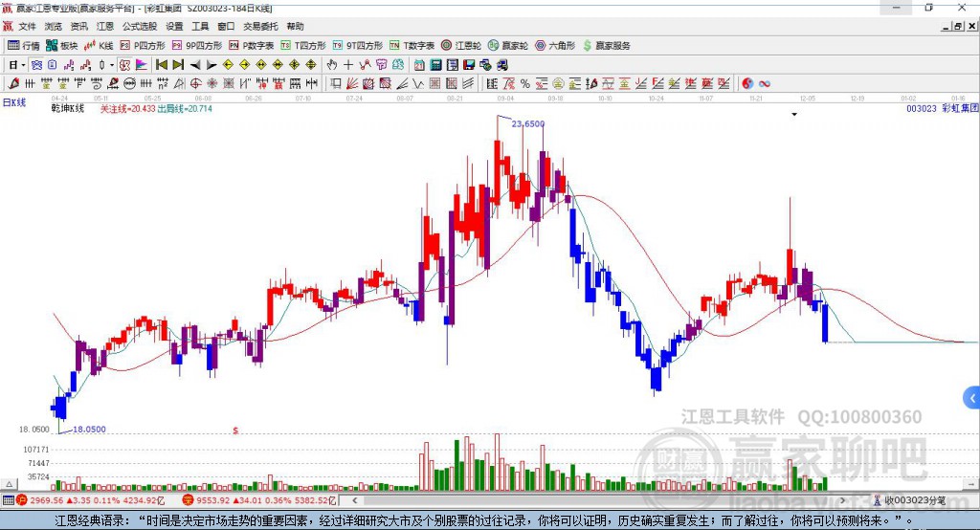The image size is (980, 530).
Task: Select the Gann fan angle lines tool
Action: (352, 83)
